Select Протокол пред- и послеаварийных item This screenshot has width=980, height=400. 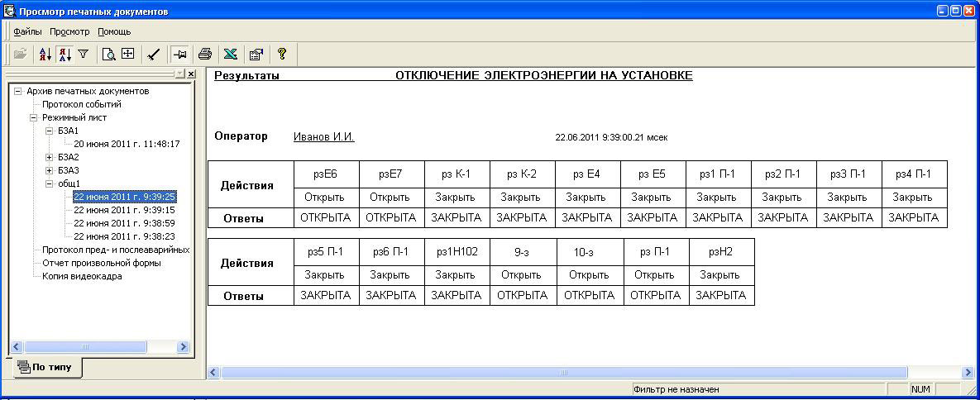(117, 250)
